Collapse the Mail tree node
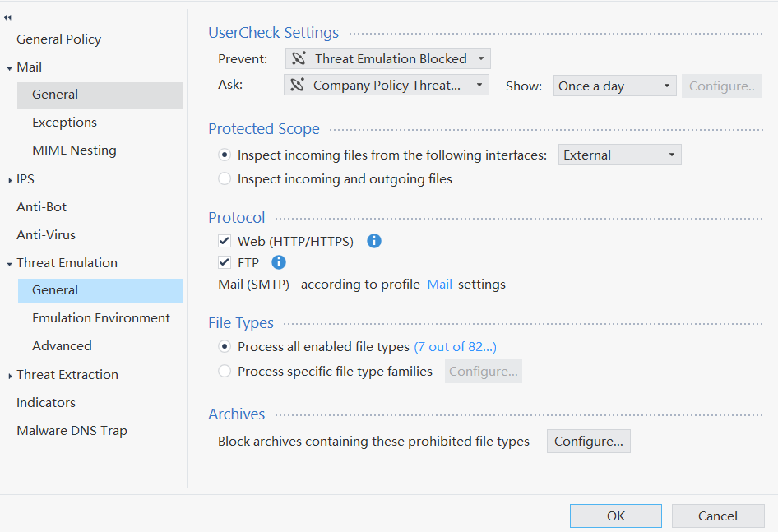The image size is (778, 532). point(10,67)
